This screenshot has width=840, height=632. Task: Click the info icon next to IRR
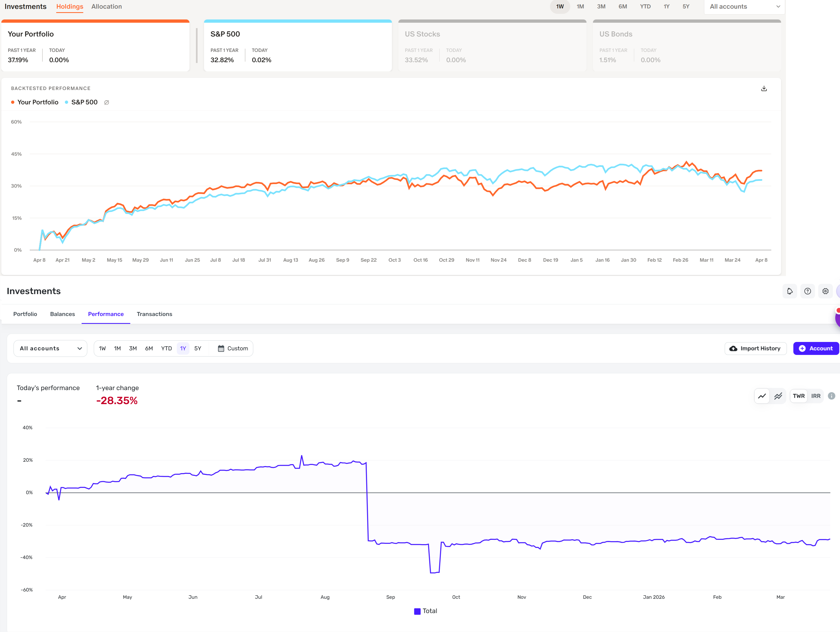point(831,396)
